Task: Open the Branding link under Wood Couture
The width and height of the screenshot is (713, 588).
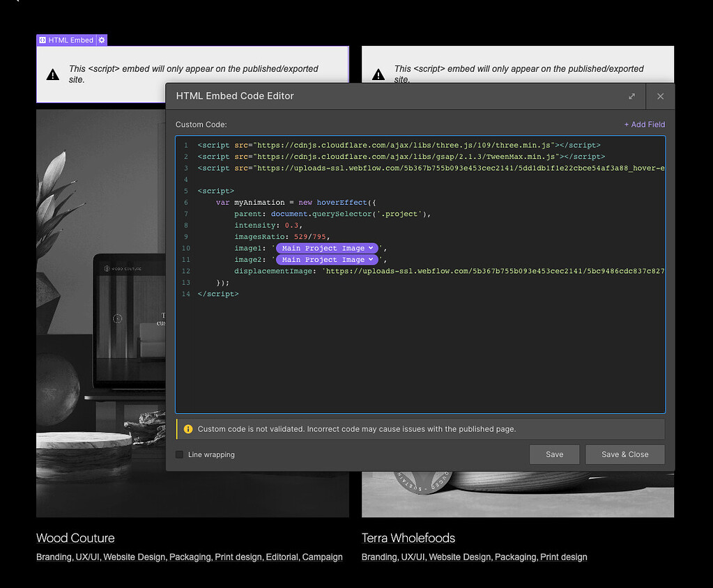Action: click(x=54, y=557)
